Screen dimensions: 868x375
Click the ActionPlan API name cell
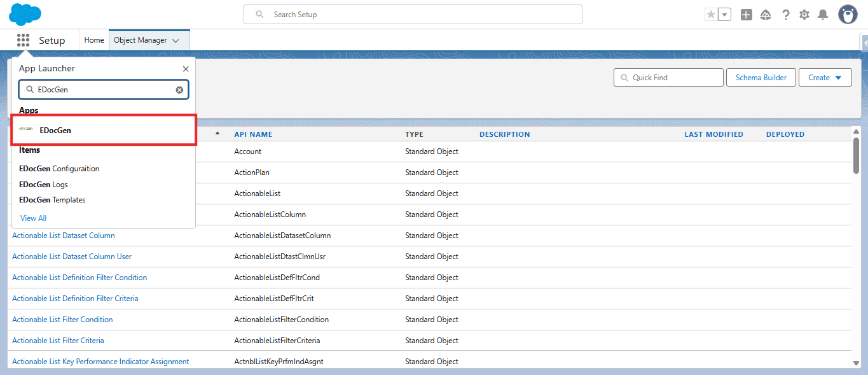tap(251, 173)
